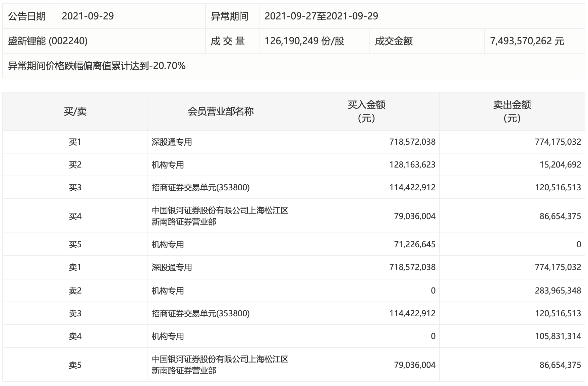The height and width of the screenshot is (386, 588).
Task: Click the price deviation note showing -20.70%
Action: [x=97, y=66]
